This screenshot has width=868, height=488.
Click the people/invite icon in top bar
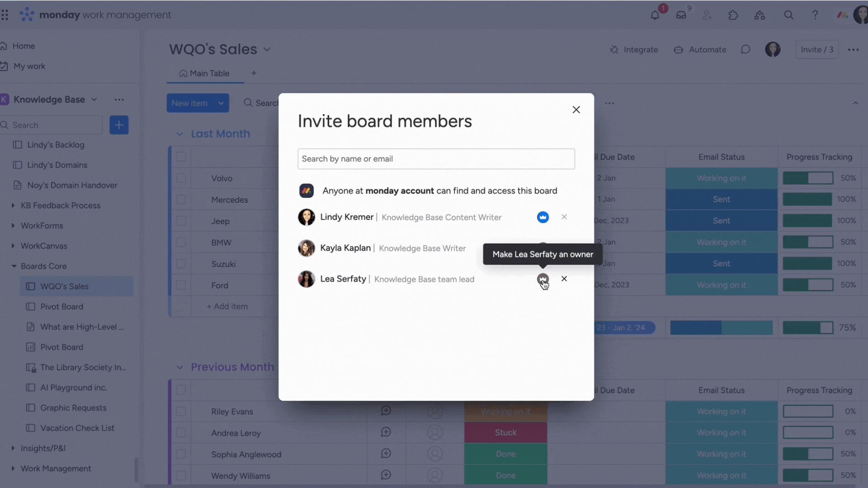coord(707,14)
